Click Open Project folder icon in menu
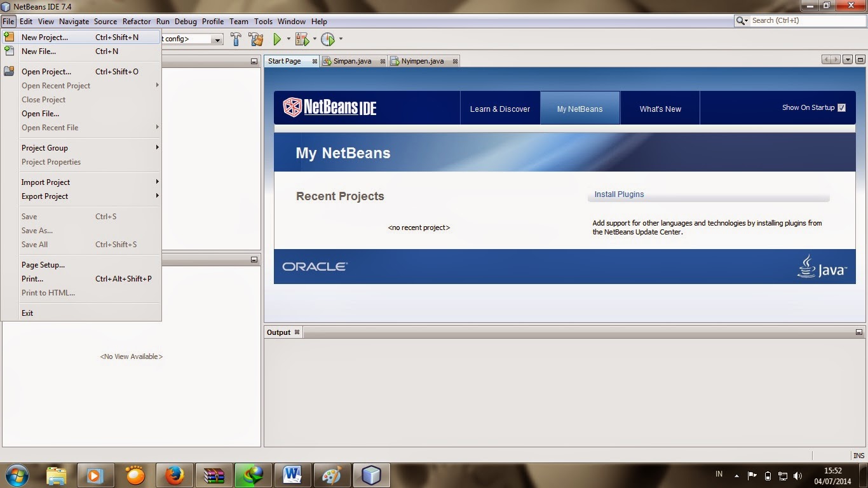The image size is (868, 488). click(9, 71)
